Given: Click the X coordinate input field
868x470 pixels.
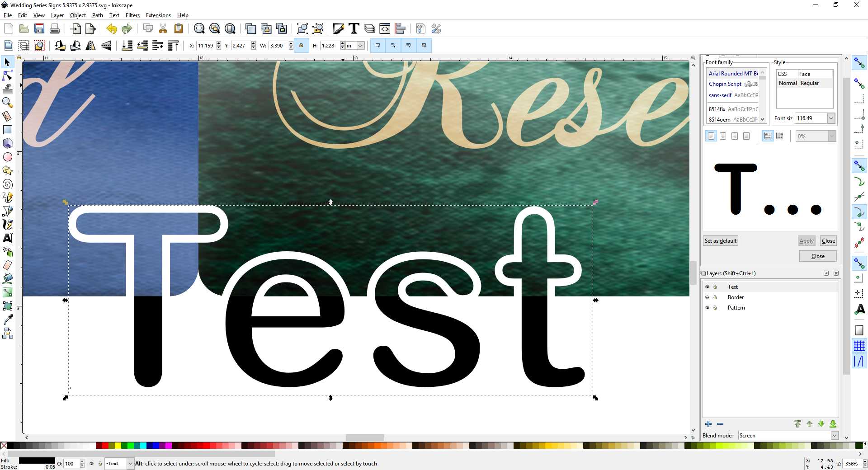Looking at the screenshot, I should click(206, 46).
